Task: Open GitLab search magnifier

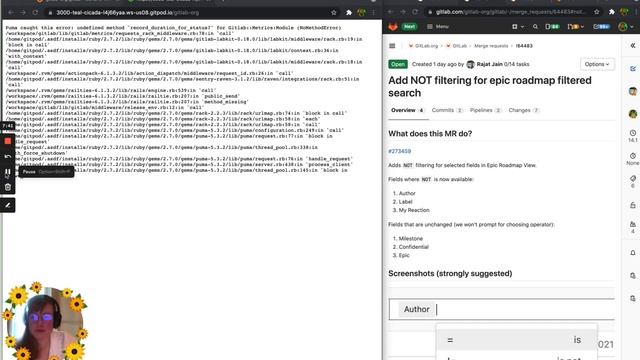Action: coord(535,27)
